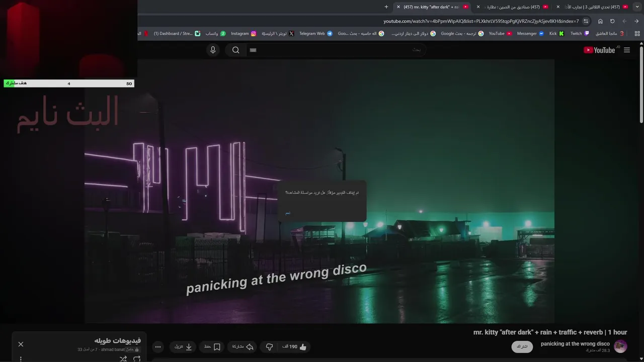Open the Dashboard / Streamlabs bookmark

[x=177, y=34]
